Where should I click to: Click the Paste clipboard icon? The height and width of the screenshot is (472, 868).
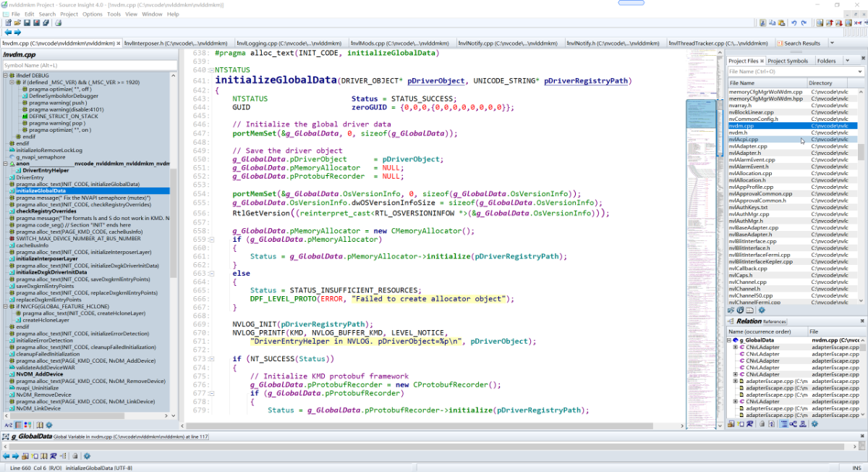point(781,23)
